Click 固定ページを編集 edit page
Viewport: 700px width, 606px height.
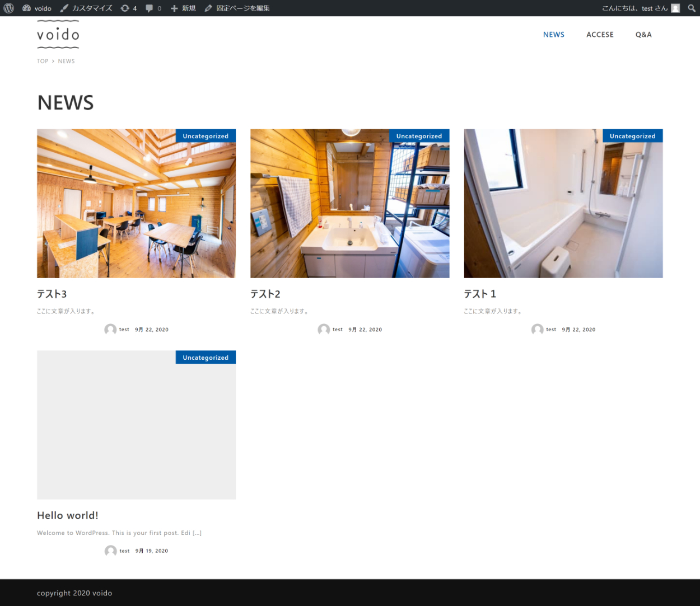[237, 8]
